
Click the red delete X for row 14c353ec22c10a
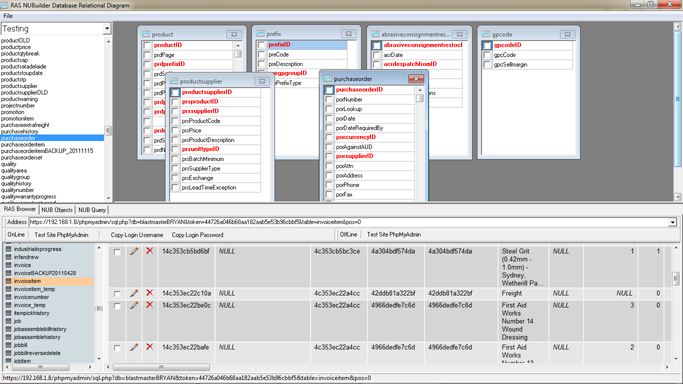click(x=149, y=293)
